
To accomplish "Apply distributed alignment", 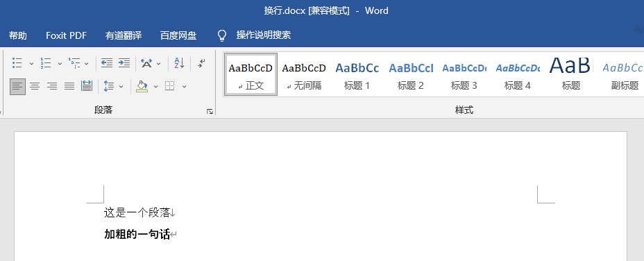I will click(87, 86).
